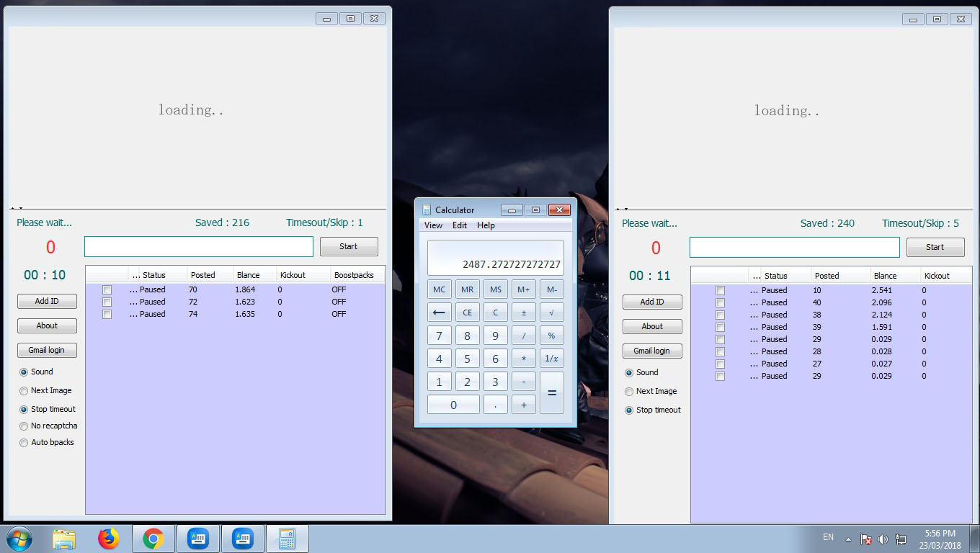
Task: Check the row with 70 posted
Action: click(x=107, y=289)
